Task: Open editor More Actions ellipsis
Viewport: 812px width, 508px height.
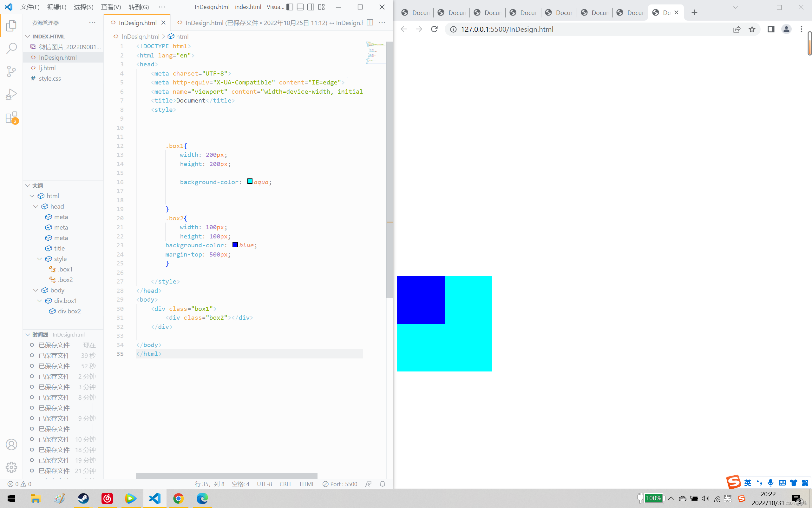Action: (x=382, y=23)
